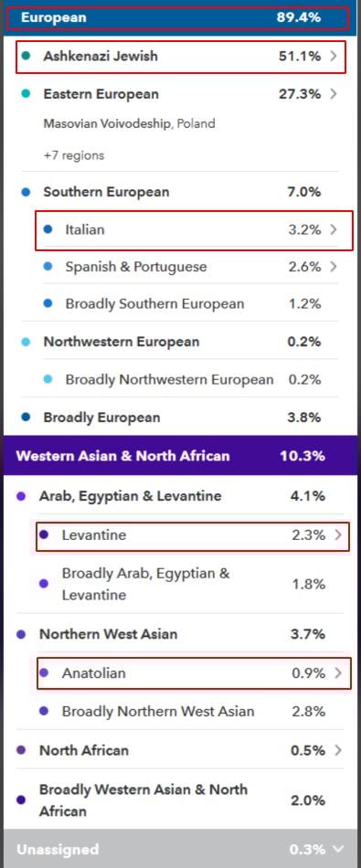Select the European category header
This screenshot has width=361, height=868.
181,17
